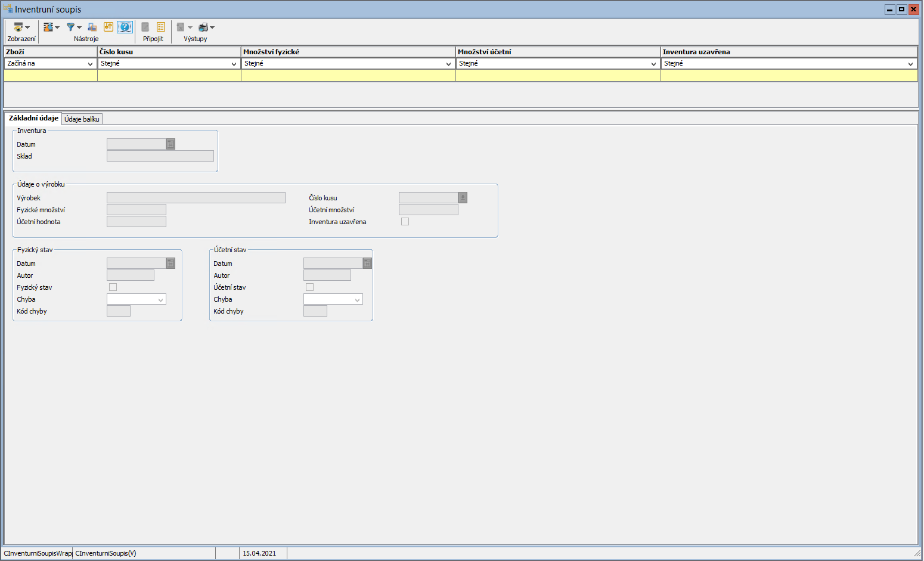The height and width of the screenshot is (561, 924).
Task: Click the printer icon in Výstupy
Action: click(x=203, y=27)
